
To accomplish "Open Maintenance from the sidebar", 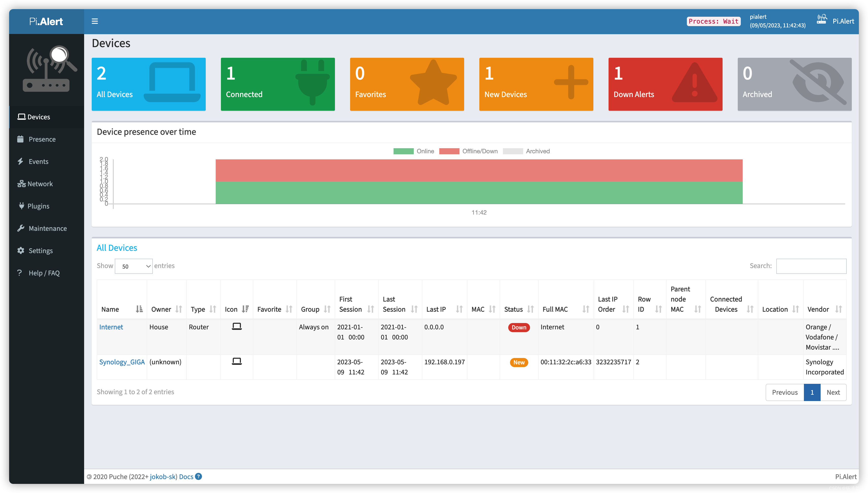I will point(47,228).
